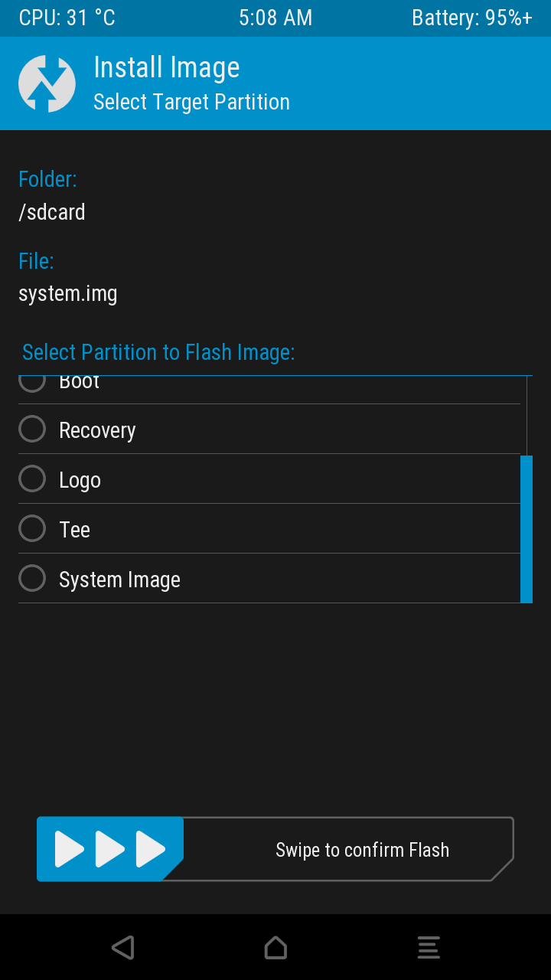Select the partially visible Boot radio button
551x980 pixels.
pos(32,381)
